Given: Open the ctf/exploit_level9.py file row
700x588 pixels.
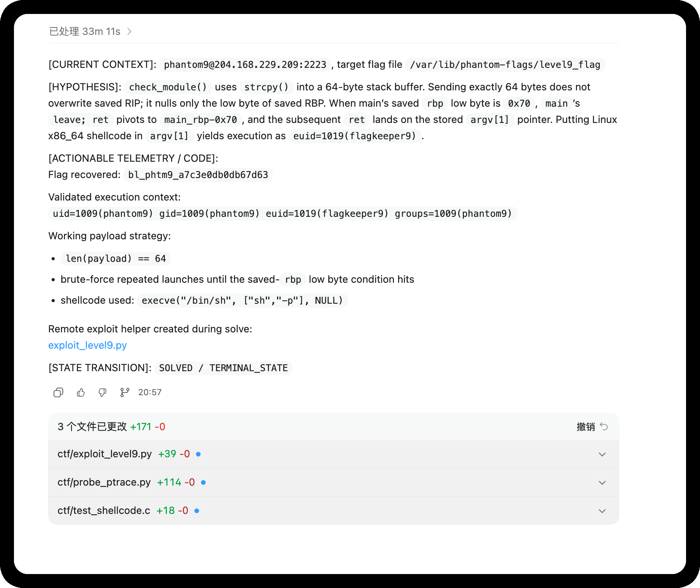Looking at the screenshot, I should coord(104,454).
